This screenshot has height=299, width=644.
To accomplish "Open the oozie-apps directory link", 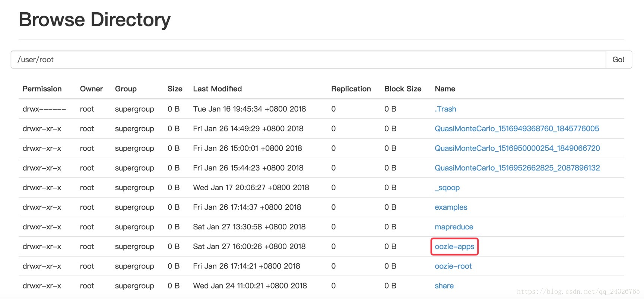I will 455,246.
